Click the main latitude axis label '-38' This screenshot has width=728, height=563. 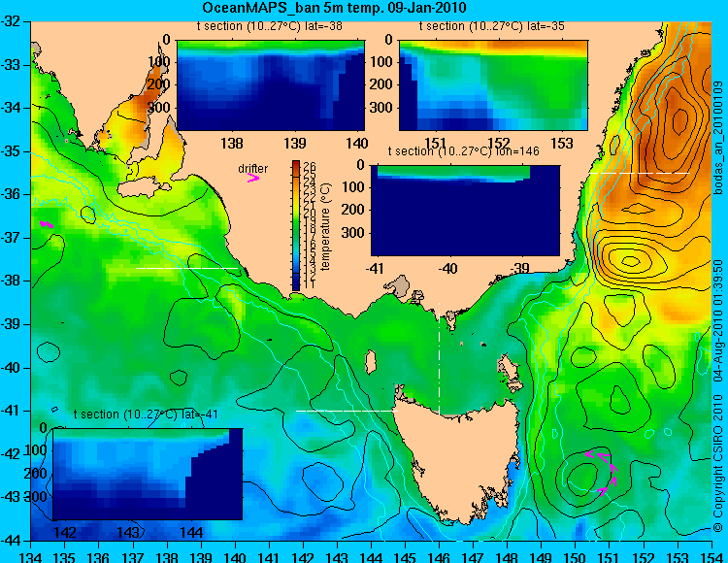(x=12, y=281)
